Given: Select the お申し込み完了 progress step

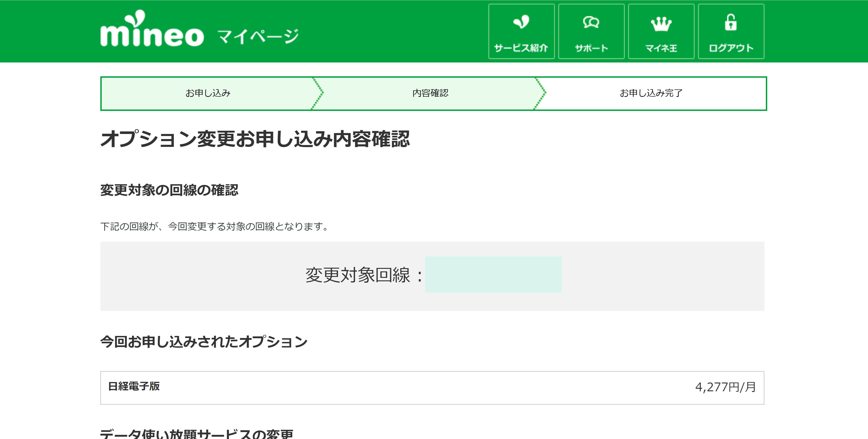Looking at the screenshot, I should [651, 93].
